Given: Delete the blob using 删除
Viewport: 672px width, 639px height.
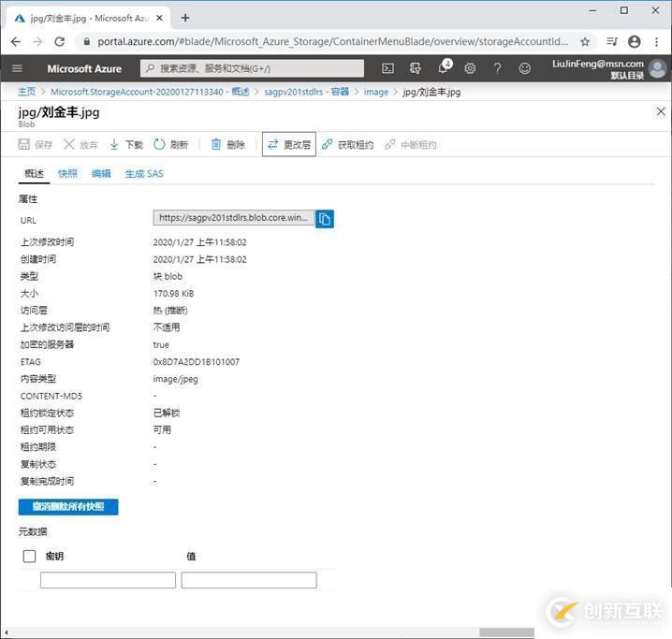Looking at the screenshot, I should (228, 144).
